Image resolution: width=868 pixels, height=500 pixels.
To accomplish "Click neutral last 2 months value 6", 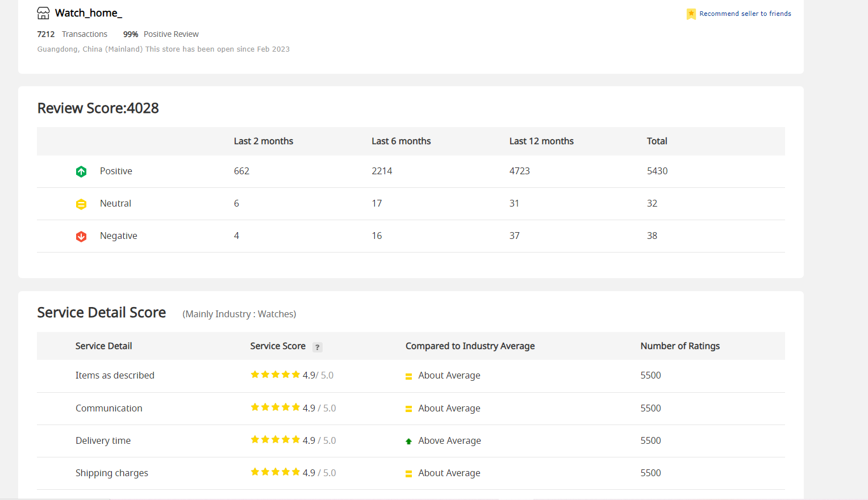I will (236, 204).
